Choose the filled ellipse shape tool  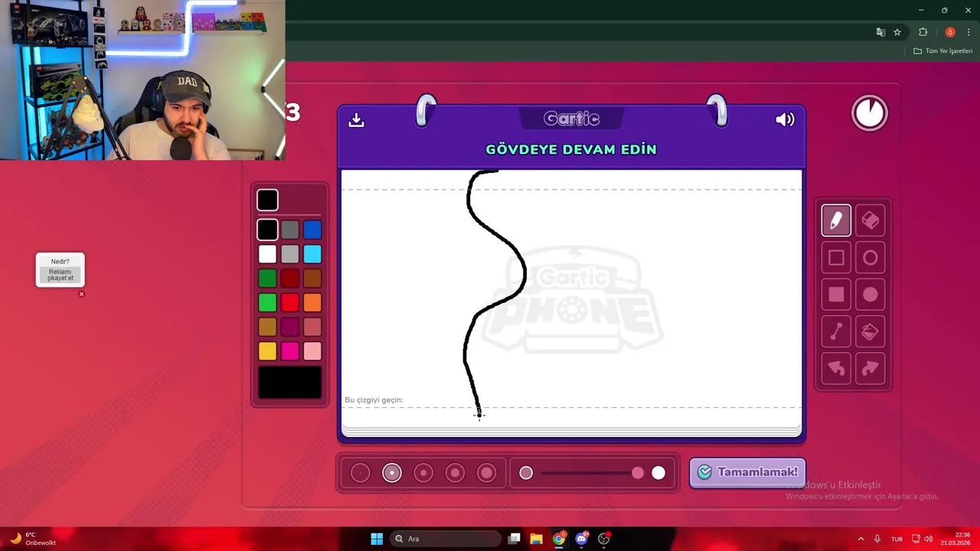[870, 295]
